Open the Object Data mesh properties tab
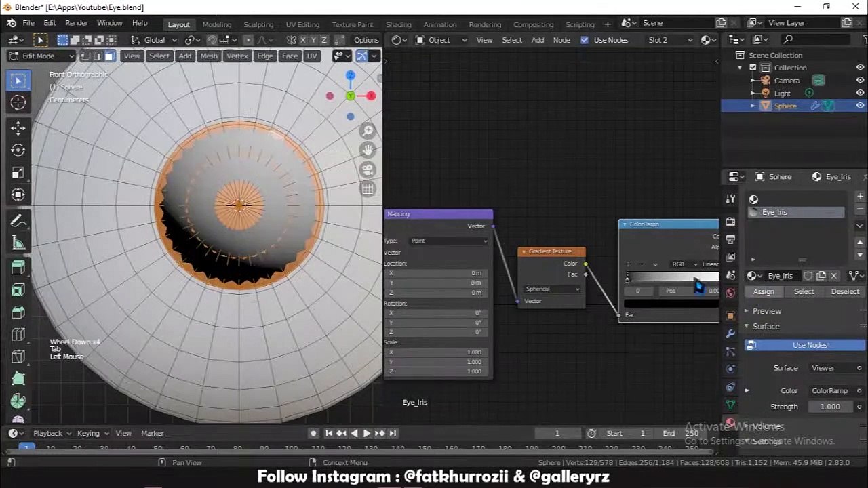The image size is (868, 488). coord(730,405)
